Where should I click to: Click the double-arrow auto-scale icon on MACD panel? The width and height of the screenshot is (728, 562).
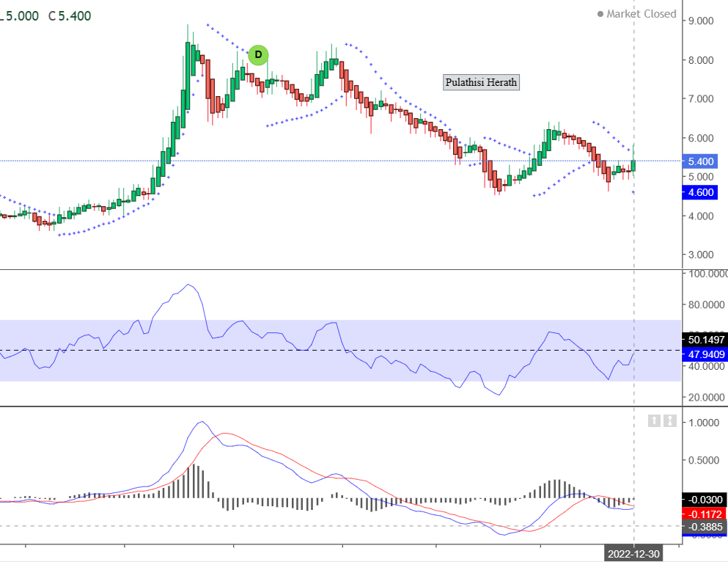tap(670, 420)
